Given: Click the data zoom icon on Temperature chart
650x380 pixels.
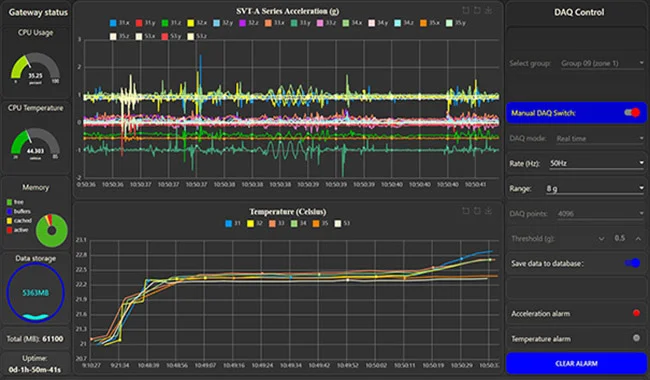Looking at the screenshot, I should [466, 211].
